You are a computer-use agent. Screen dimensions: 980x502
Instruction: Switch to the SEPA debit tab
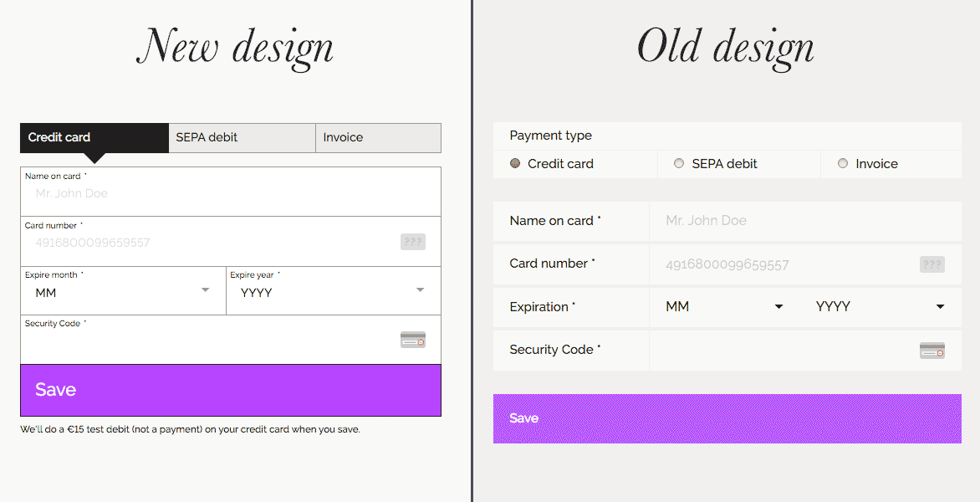click(x=242, y=137)
